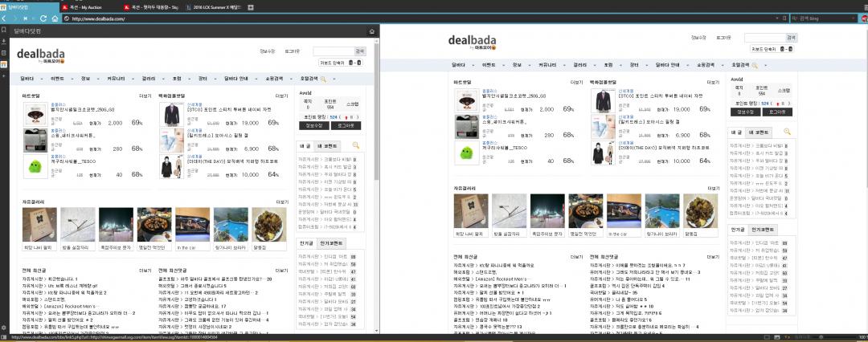
Task: Open a new tab with the plus button
Action: point(252,6)
